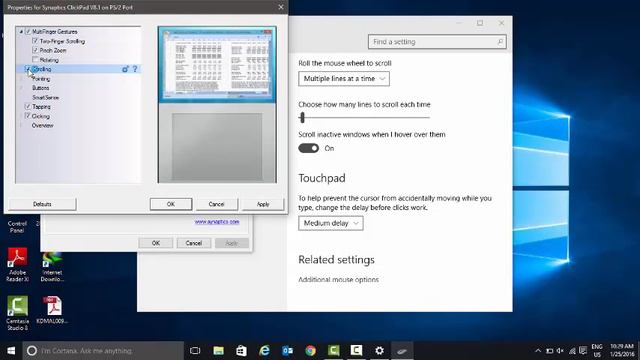Select the Pointing tree item
Image resolution: width=640 pixels, height=360 pixels.
pos(41,79)
